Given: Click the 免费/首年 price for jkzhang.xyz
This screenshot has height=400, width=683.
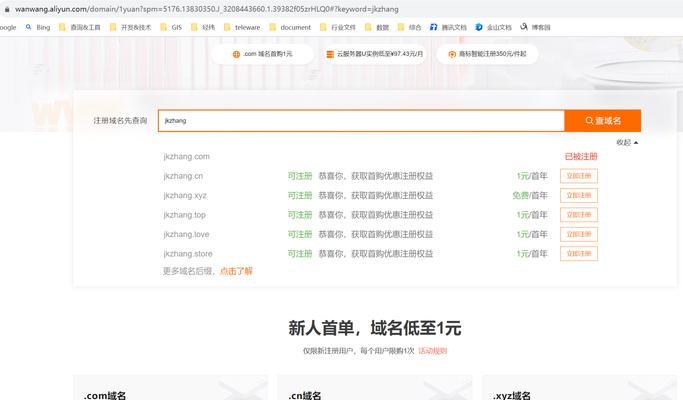Looking at the screenshot, I should 530,195.
